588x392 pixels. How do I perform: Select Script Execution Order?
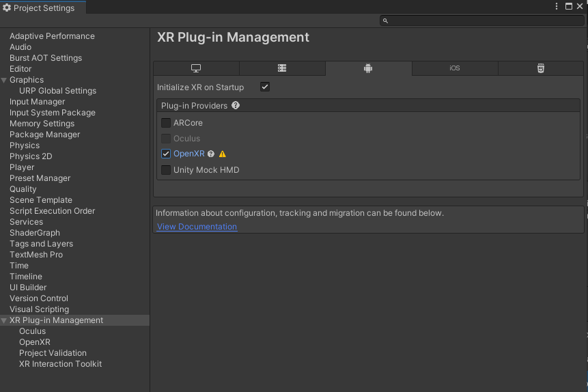(52, 211)
